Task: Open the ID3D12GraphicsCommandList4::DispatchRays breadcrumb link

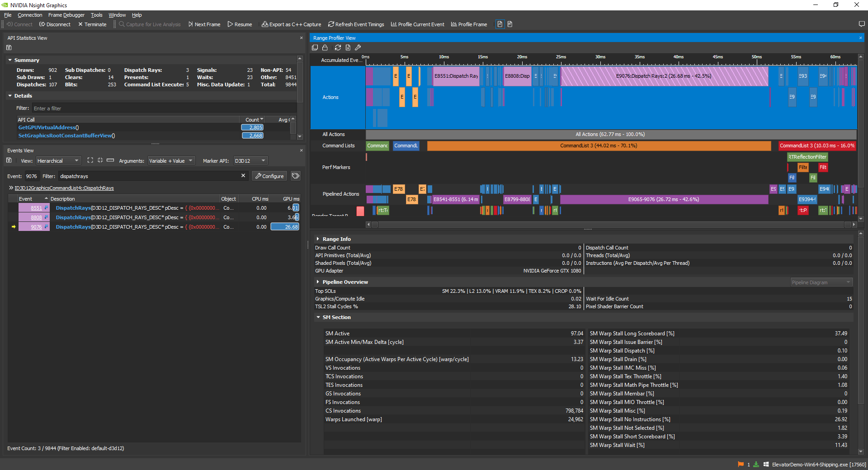Action: click(x=64, y=188)
